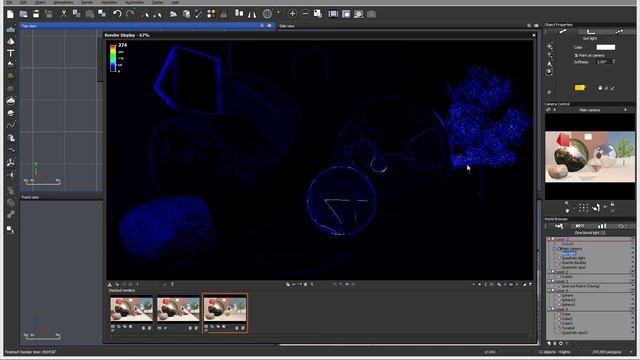Select the spline curve tool in left toolbar
This screenshot has width=640, height=360.
coord(11,125)
